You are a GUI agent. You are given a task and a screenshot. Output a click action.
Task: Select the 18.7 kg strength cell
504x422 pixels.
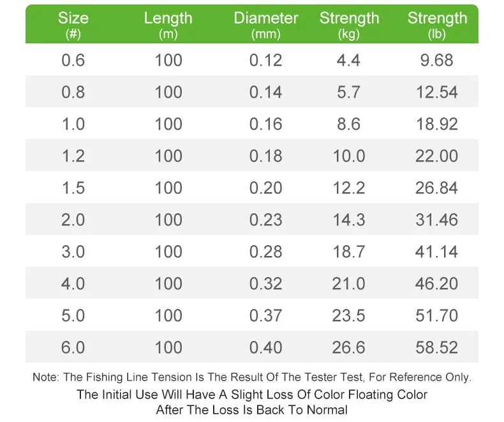pyautogui.click(x=349, y=252)
